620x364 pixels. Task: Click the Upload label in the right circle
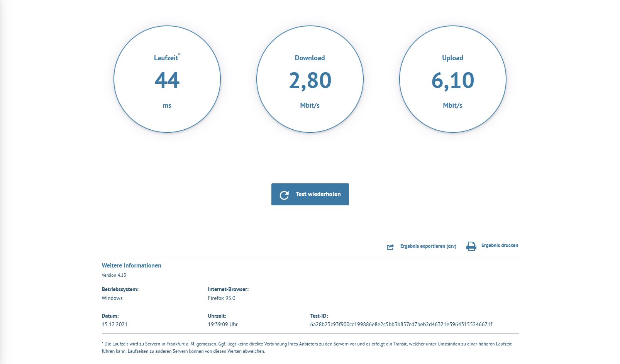point(452,58)
